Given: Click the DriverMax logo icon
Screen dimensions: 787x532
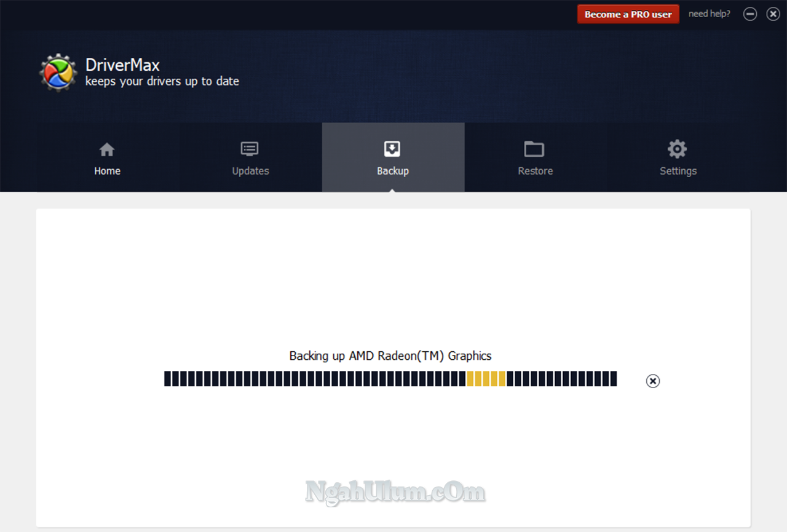Looking at the screenshot, I should [58, 73].
